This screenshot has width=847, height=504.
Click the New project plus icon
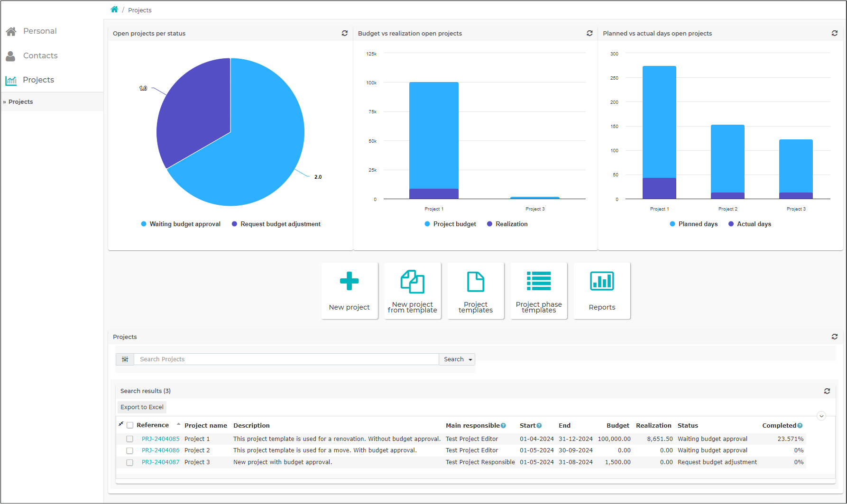350,281
